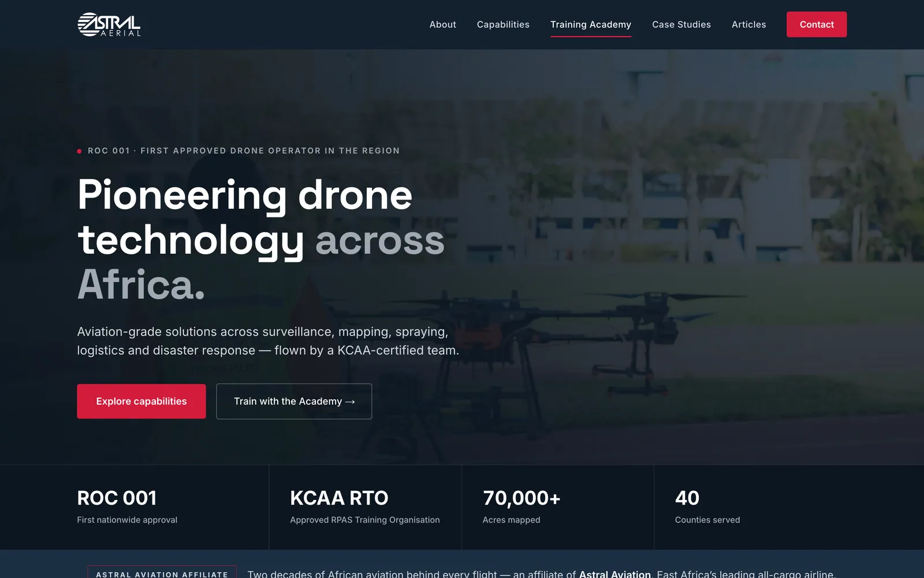This screenshot has height=578, width=924.
Task: Click the red Contact button
Action: 817,24
